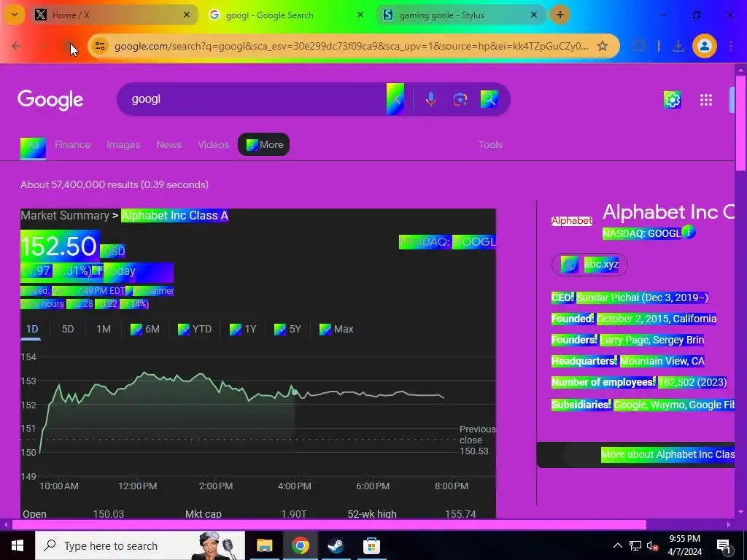Image resolution: width=747 pixels, height=560 pixels.
Task: Click the taskbar search box
Action: 139,545
